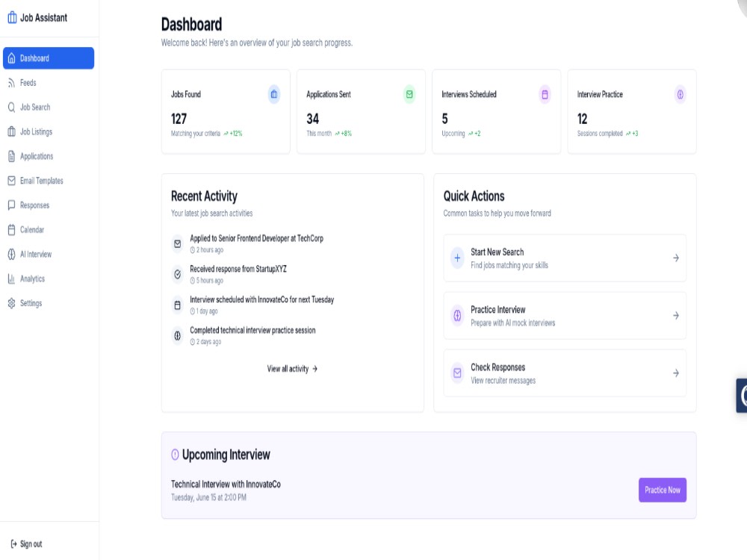Click the envelope icon beside TechCorp activity
This screenshot has width=747, height=560.
pyautogui.click(x=177, y=244)
